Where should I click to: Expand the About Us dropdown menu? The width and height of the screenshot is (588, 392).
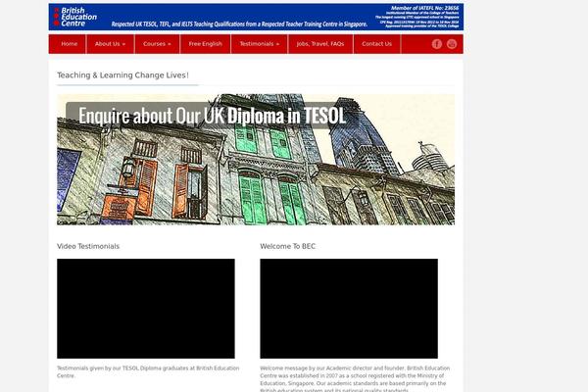110,44
